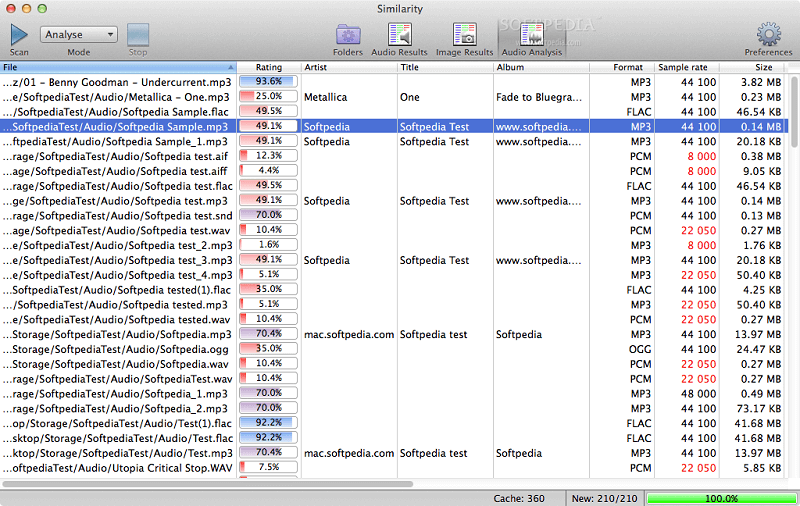Sort by the Rating column header
This screenshot has height=506, width=800.
tap(269, 67)
